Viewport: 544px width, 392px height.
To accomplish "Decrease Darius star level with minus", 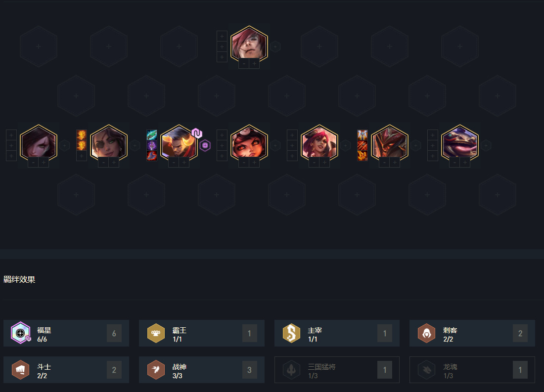I will coord(174,162).
